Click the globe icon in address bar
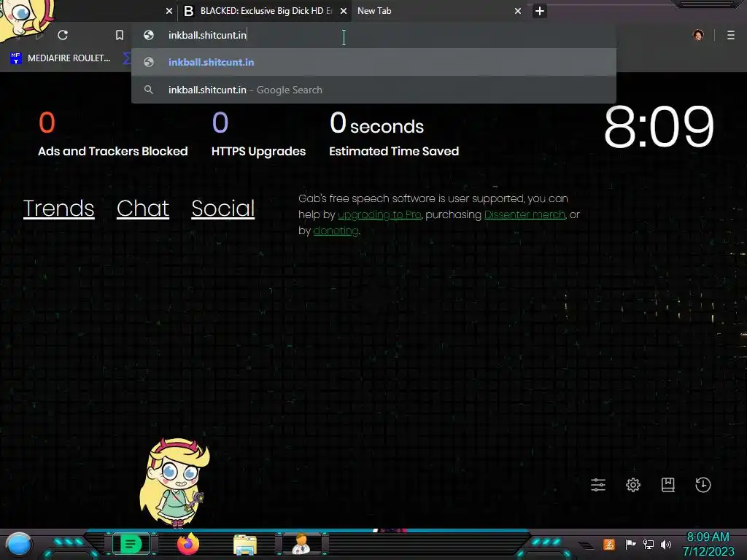This screenshot has width=747, height=560. click(x=149, y=35)
